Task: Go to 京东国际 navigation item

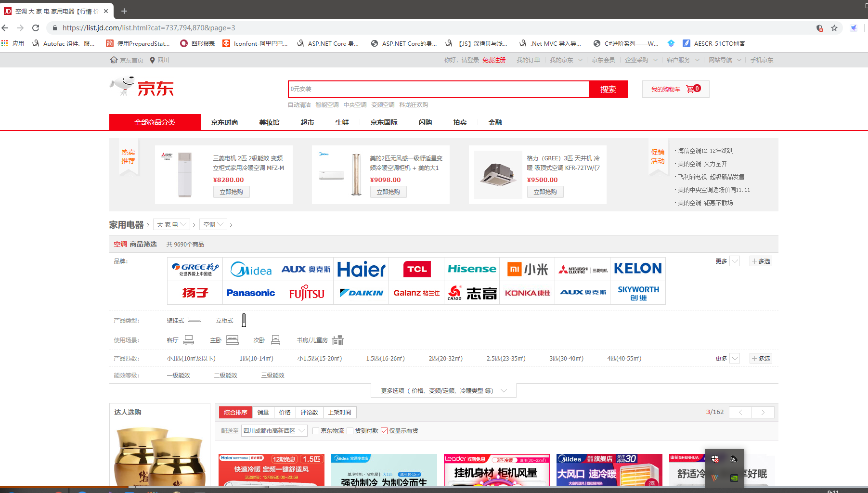Action: 384,122
